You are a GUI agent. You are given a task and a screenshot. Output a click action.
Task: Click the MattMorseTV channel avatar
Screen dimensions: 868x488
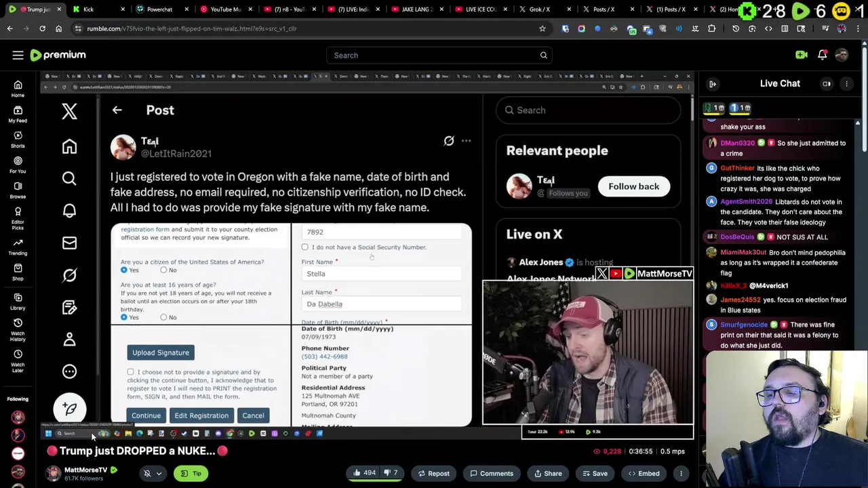coord(53,473)
